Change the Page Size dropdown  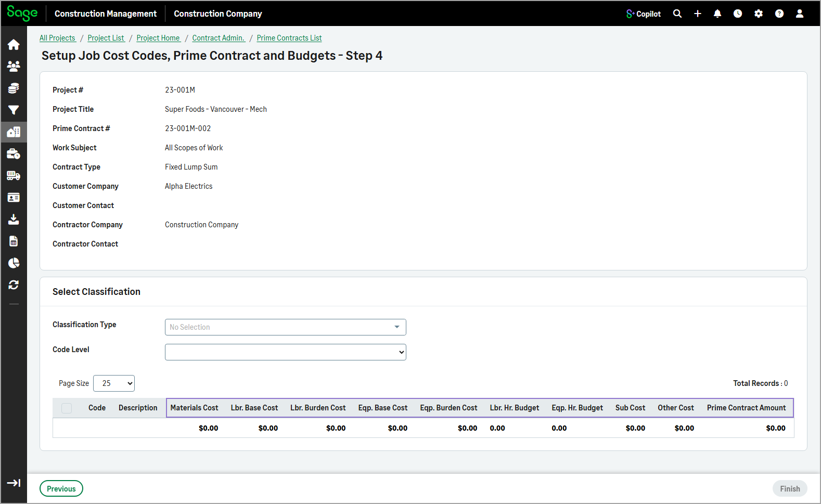pos(114,383)
